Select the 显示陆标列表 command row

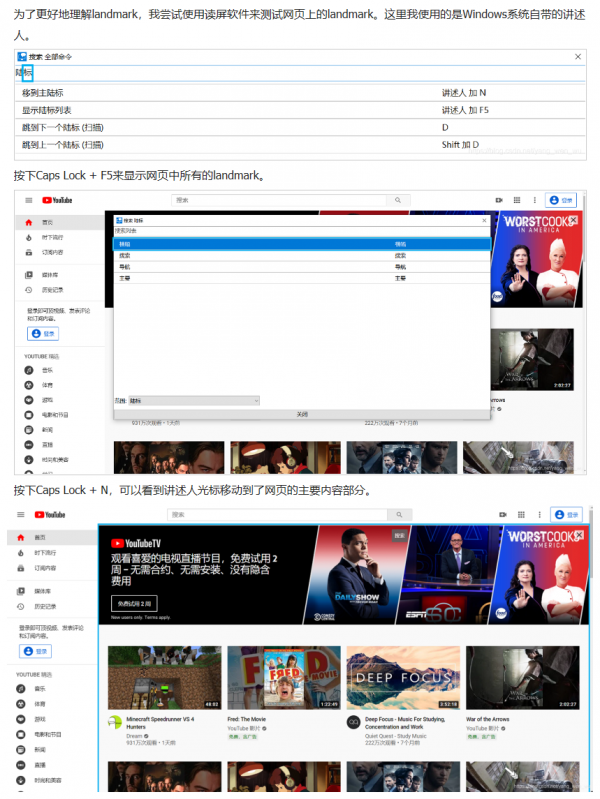(300, 110)
